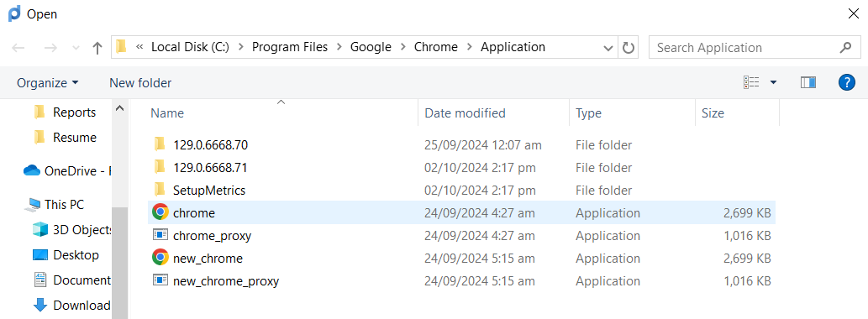Click the New folder button
The height and width of the screenshot is (319, 868).
coord(140,83)
